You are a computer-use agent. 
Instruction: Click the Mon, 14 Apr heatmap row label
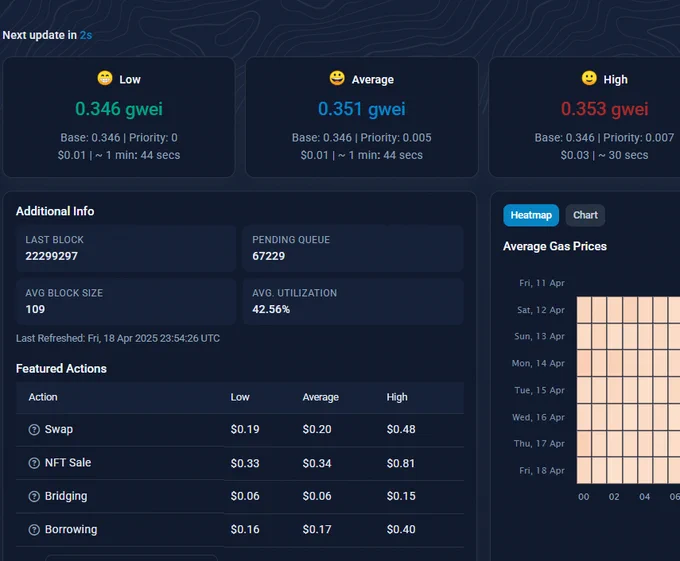coord(538,363)
